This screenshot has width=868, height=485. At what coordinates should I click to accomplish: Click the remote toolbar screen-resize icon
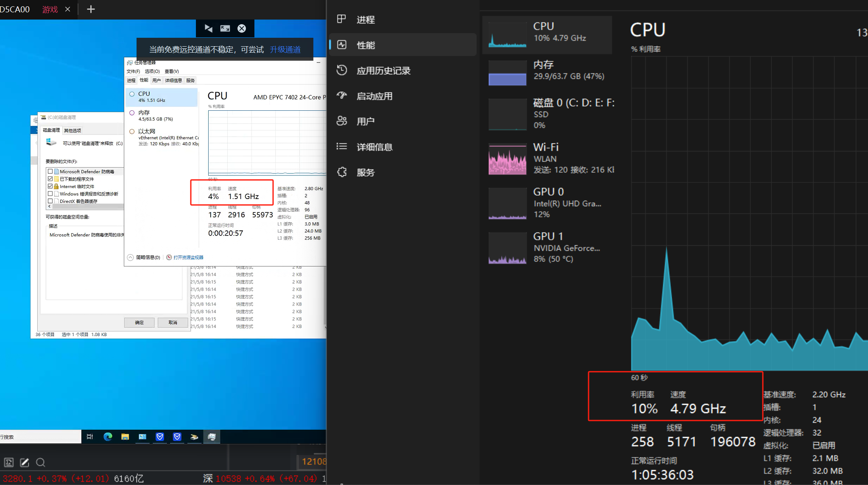click(225, 28)
